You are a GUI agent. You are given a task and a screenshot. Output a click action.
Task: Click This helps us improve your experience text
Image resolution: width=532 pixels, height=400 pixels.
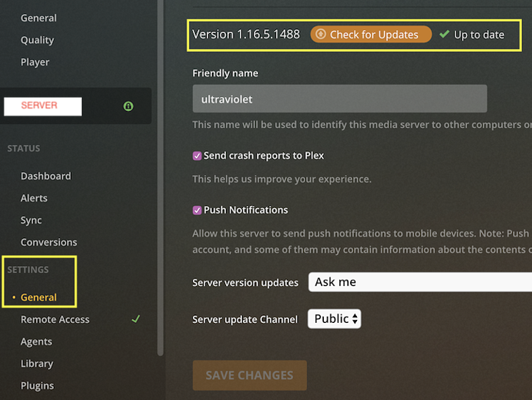pyautogui.click(x=282, y=179)
